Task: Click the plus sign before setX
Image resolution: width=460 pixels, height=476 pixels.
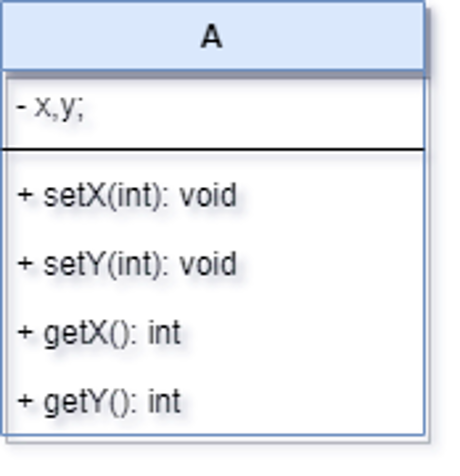Action: tap(25, 195)
